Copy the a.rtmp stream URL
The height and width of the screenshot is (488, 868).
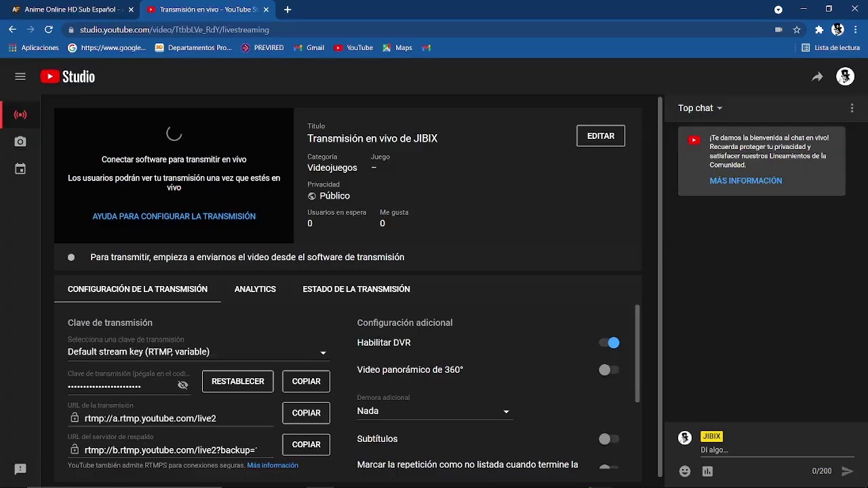tap(306, 413)
